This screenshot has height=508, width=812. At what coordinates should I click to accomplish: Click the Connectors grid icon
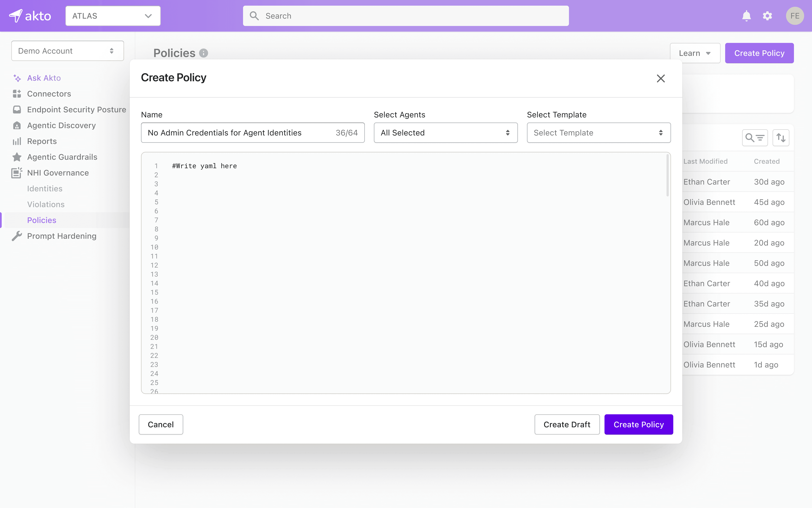point(17,94)
